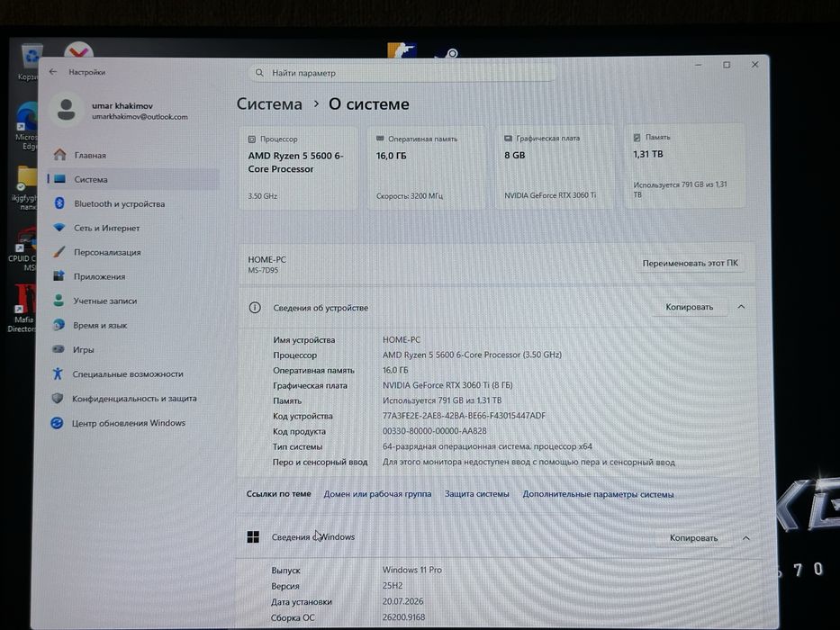The height and width of the screenshot is (630, 840).
Task: Click the Система breadcrumb link
Action: pyautogui.click(x=269, y=103)
